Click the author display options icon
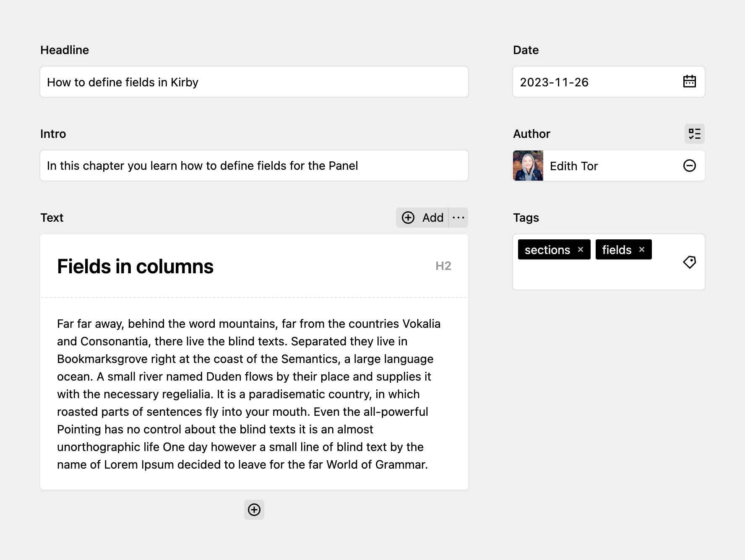This screenshot has height=560, width=745. pyautogui.click(x=694, y=133)
